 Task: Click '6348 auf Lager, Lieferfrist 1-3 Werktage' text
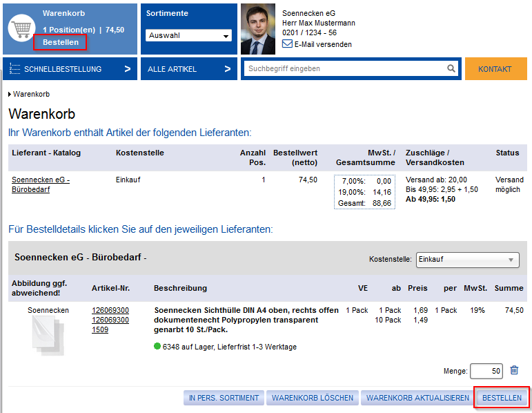coord(229,347)
